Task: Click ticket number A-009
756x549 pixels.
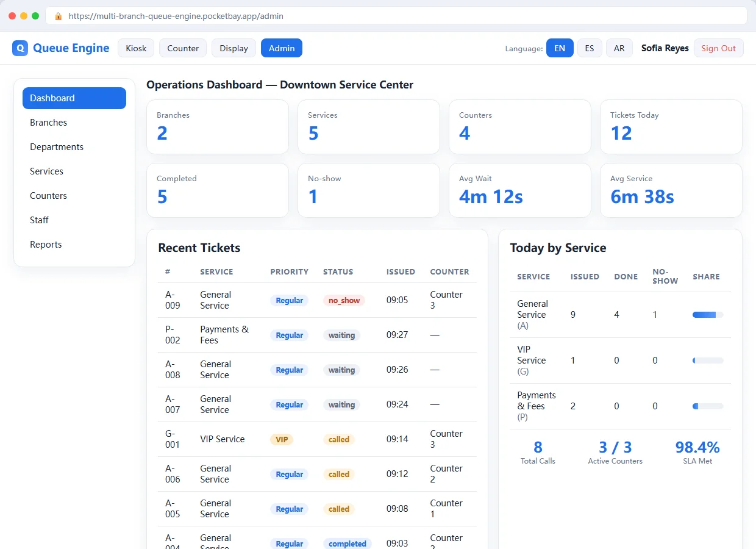Action: [x=173, y=300]
